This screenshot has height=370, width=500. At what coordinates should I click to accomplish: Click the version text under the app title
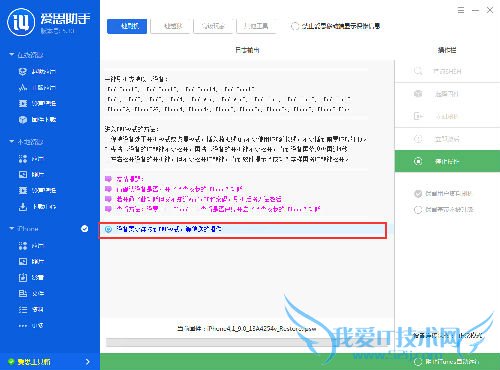(57, 31)
